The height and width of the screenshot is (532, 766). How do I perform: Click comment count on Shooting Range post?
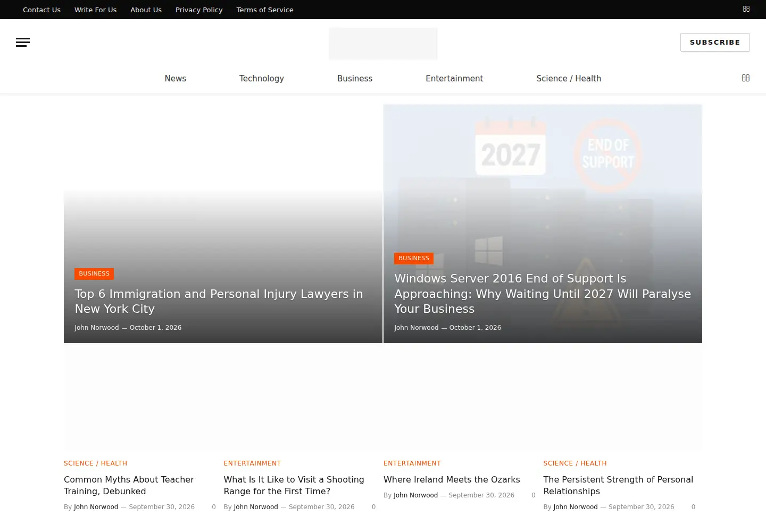click(373, 507)
